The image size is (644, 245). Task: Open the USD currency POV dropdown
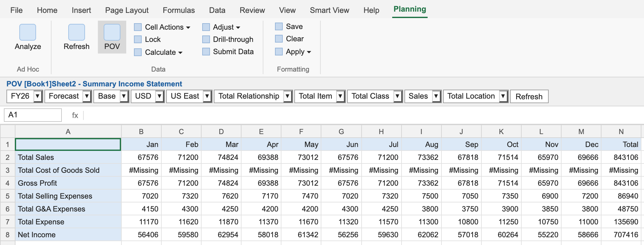(159, 96)
